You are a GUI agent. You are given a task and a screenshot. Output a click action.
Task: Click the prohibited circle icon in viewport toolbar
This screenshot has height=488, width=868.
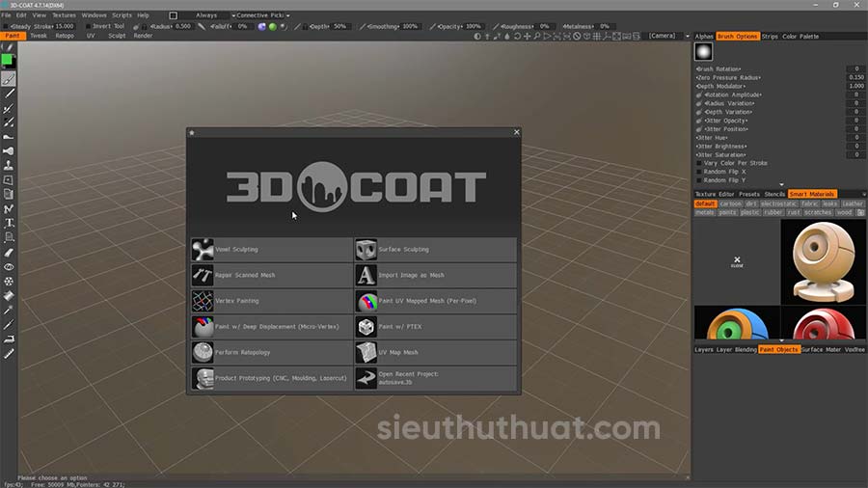pos(577,36)
